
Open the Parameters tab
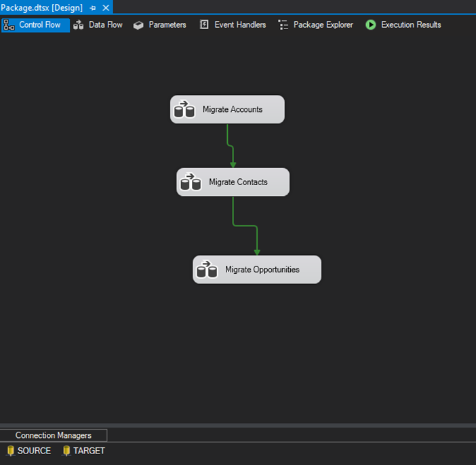[x=160, y=25]
